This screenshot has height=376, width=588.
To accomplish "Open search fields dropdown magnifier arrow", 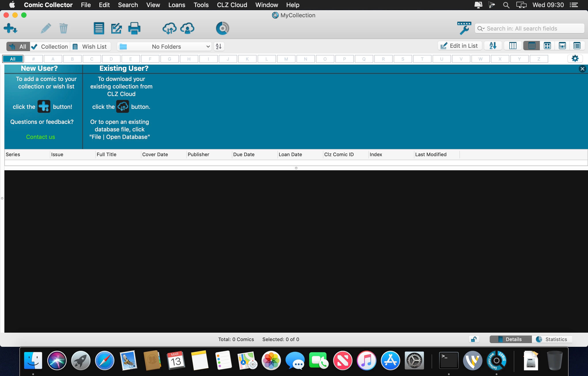I will click(481, 29).
